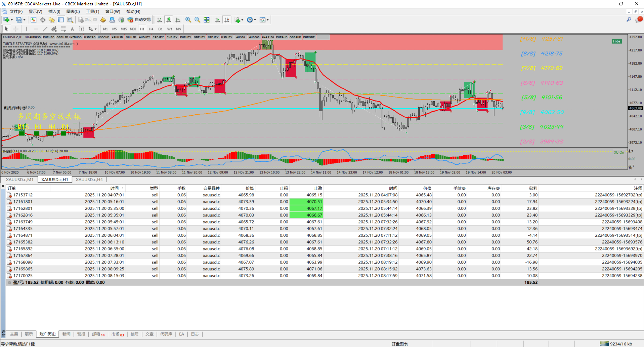Switch to bar chart display
Viewport: 644px width, 347px height.
pyautogui.click(x=160, y=20)
